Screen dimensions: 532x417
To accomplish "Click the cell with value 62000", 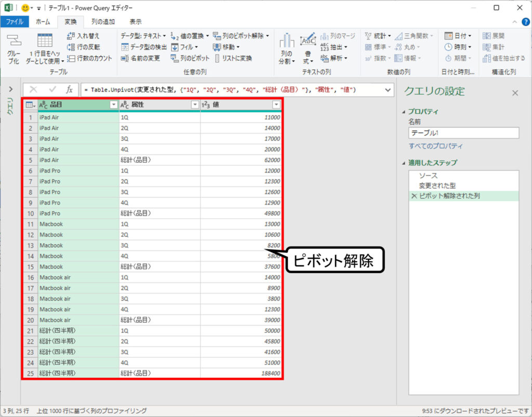I will (241, 160).
